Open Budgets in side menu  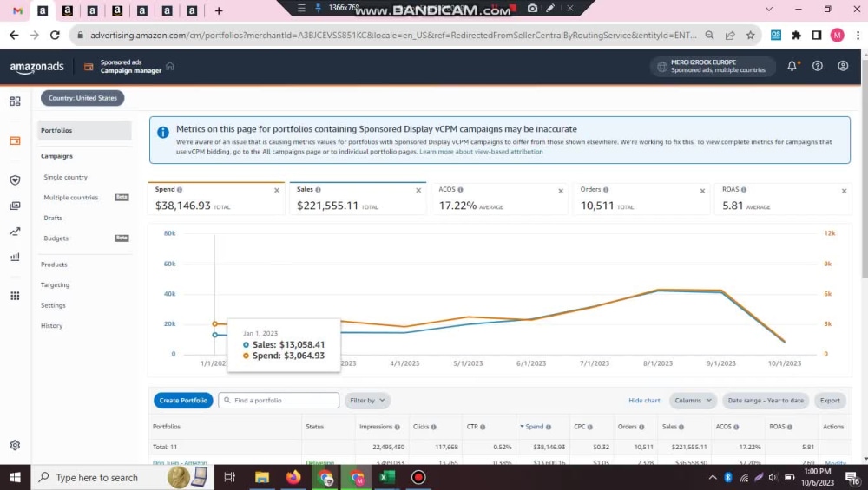point(56,238)
